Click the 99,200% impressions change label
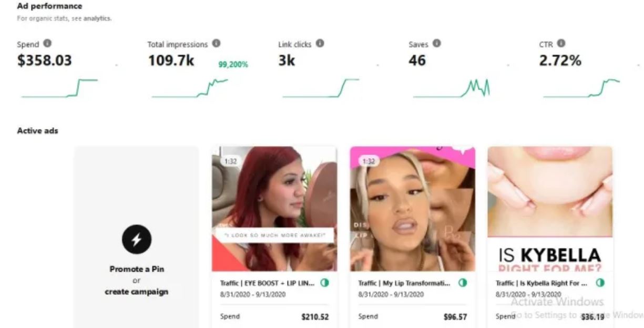The height and width of the screenshot is (328, 644). (233, 65)
